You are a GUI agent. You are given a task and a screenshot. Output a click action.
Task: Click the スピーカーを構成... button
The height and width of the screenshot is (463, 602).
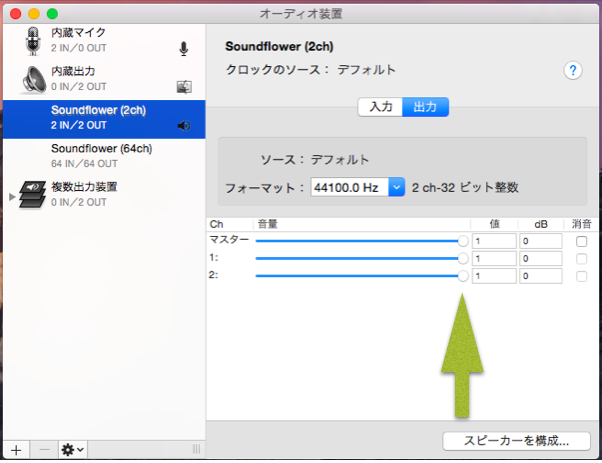(x=516, y=441)
